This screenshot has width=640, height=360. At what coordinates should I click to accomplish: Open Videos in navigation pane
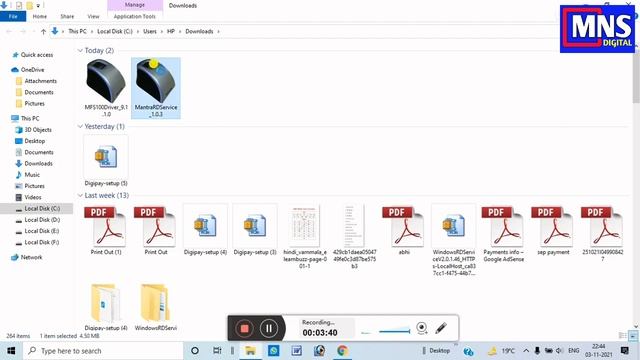(33, 197)
